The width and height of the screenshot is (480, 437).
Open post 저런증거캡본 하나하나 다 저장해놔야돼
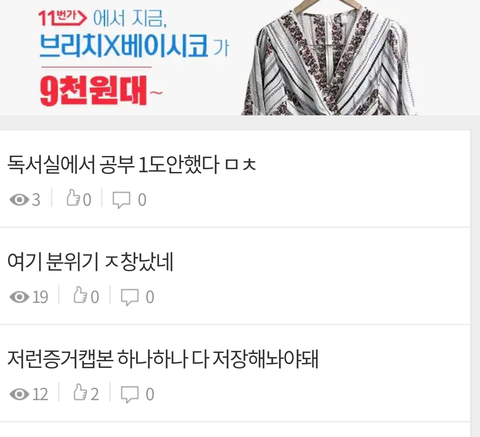[x=163, y=359]
